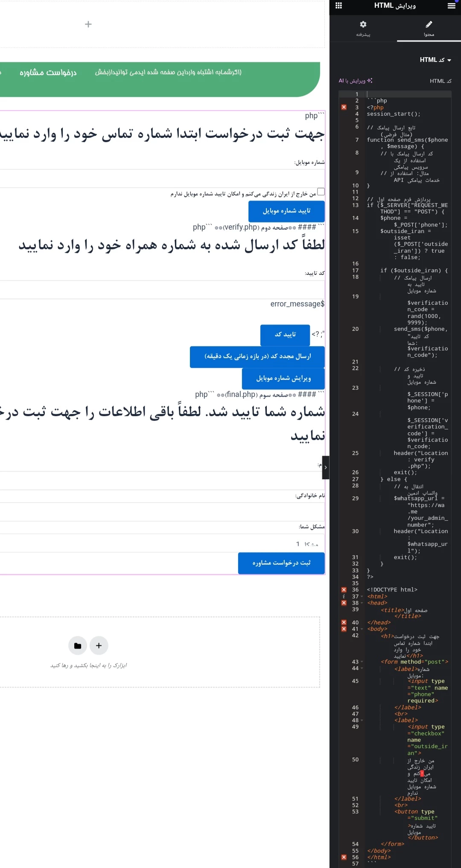Click the 'ویرایش با AI' sparkle icon
Screen dimensions: 461x868
370,81
